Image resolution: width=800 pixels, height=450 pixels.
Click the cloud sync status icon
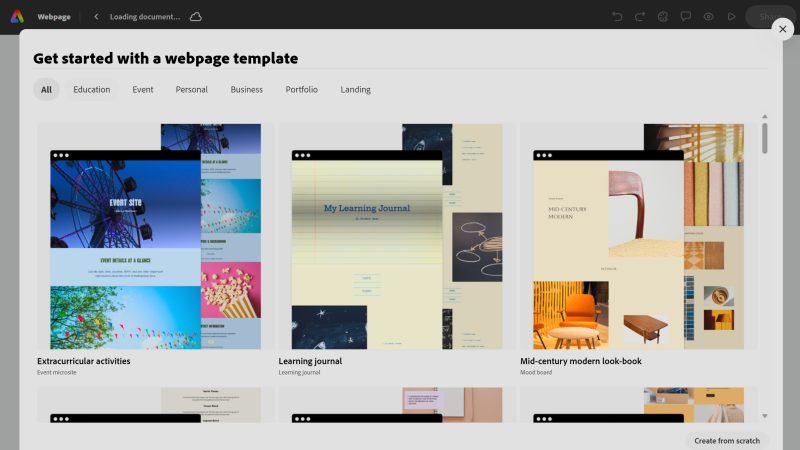(195, 16)
